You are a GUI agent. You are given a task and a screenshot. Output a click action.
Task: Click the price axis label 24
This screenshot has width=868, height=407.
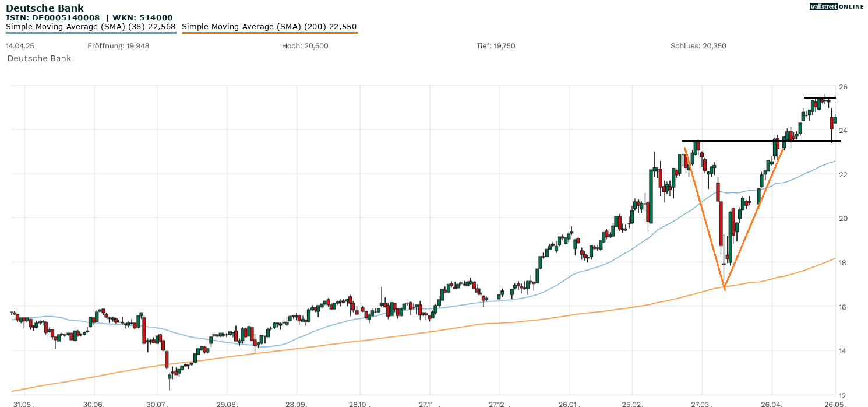843,131
